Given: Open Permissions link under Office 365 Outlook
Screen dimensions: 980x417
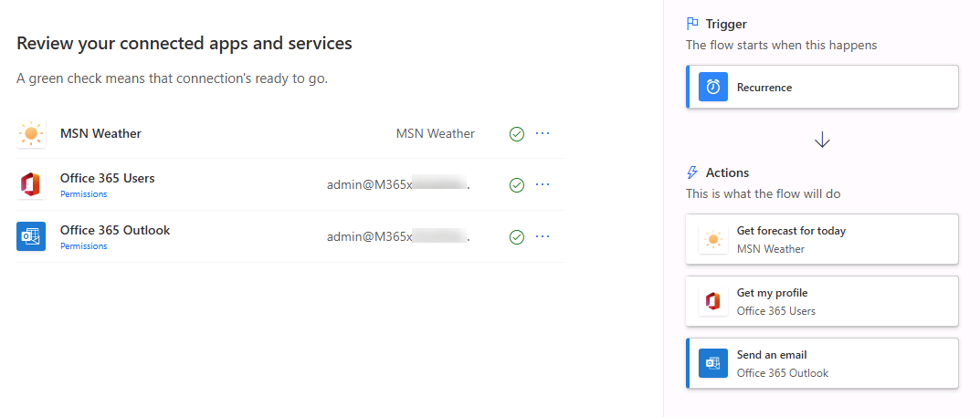Looking at the screenshot, I should (83, 246).
